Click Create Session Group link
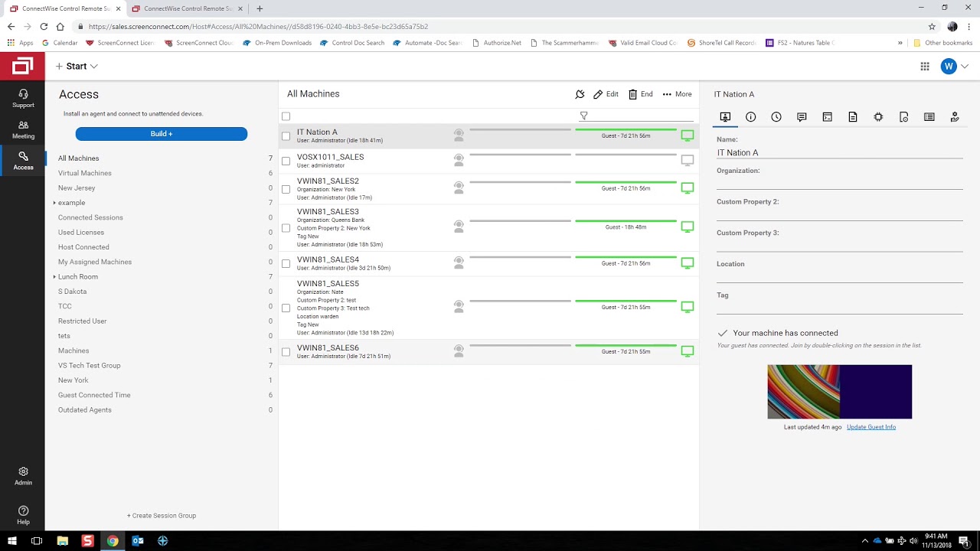Viewport: 980px width, 551px height. pos(162,516)
